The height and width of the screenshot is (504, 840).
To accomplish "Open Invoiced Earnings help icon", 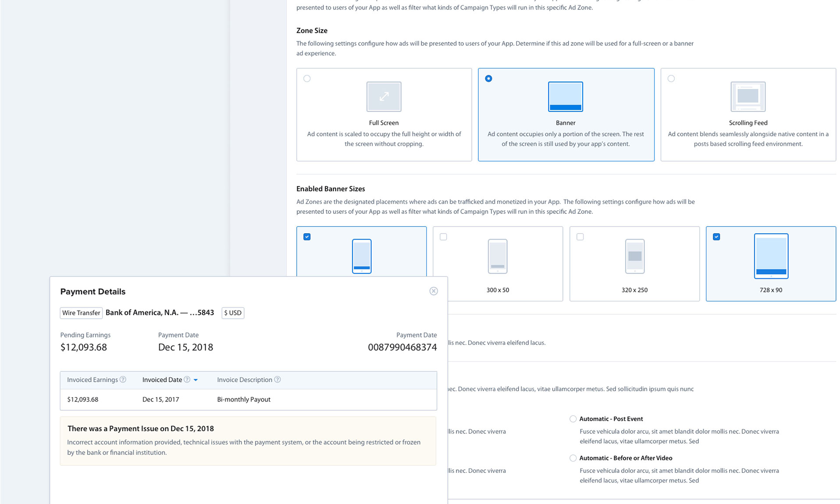I will click(123, 380).
